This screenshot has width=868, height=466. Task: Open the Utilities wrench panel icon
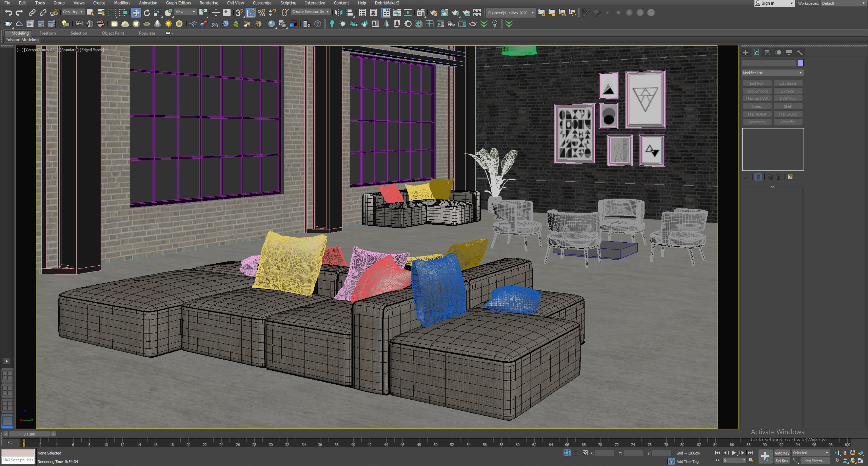pos(800,52)
